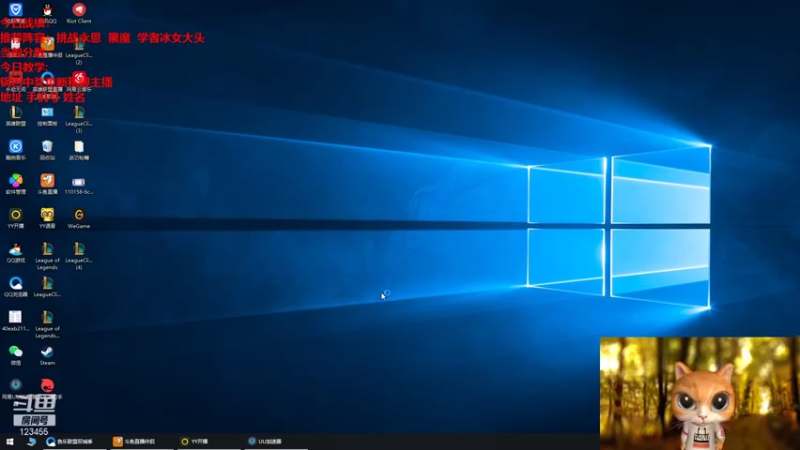Open the 斗鱼直播 orange desktop icon
This screenshot has height=450, width=800.
(47, 184)
